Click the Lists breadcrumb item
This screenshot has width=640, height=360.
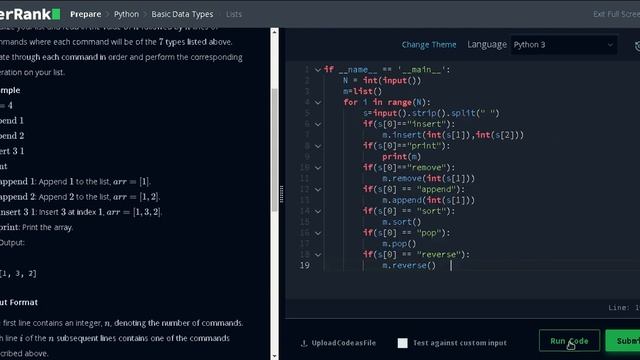[234, 14]
